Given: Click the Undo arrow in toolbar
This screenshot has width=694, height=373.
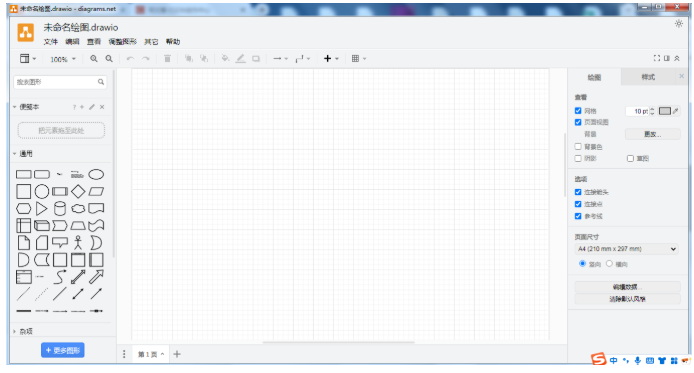Looking at the screenshot, I should point(130,58).
